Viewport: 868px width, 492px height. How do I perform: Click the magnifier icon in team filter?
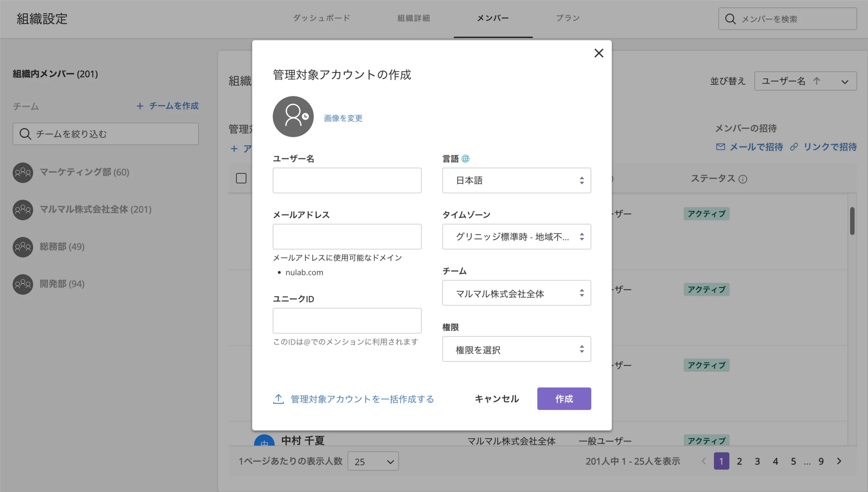click(x=25, y=134)
